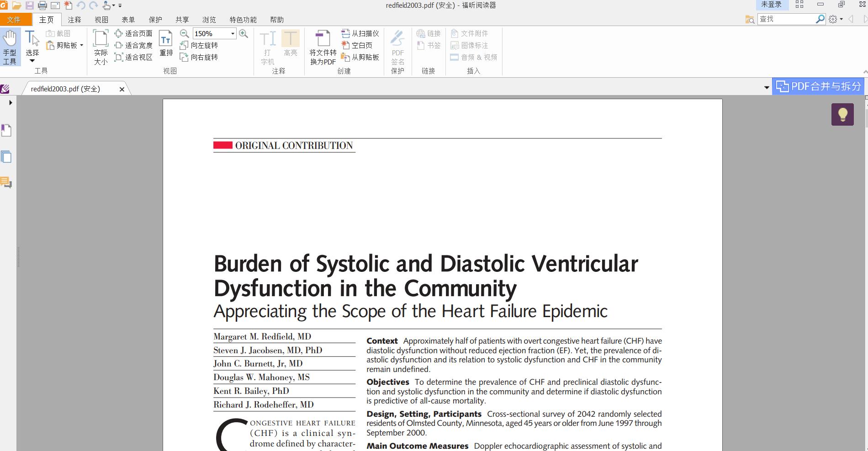Close the redfield2003.pdf tab
The image size is (868, 451).
[122, 89]
